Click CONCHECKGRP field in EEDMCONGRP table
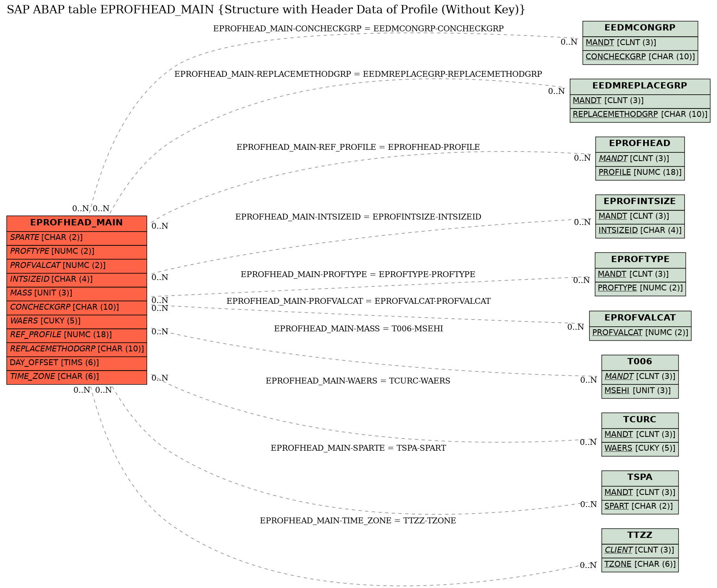The height and width of the screenshot is (588, 717). (x=640, y=57)
